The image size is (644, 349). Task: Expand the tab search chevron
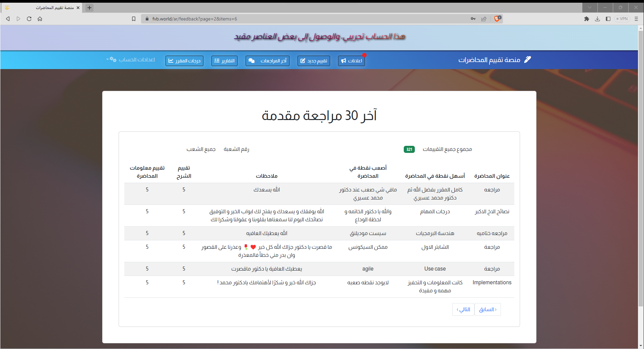tap(590, 7)
